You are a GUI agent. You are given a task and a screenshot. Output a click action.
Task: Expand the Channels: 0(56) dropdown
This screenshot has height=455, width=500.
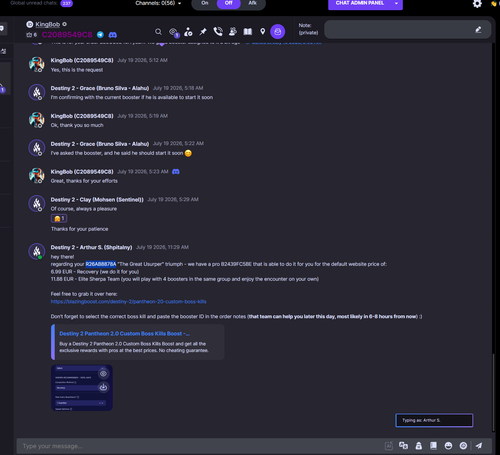point(158,3)
